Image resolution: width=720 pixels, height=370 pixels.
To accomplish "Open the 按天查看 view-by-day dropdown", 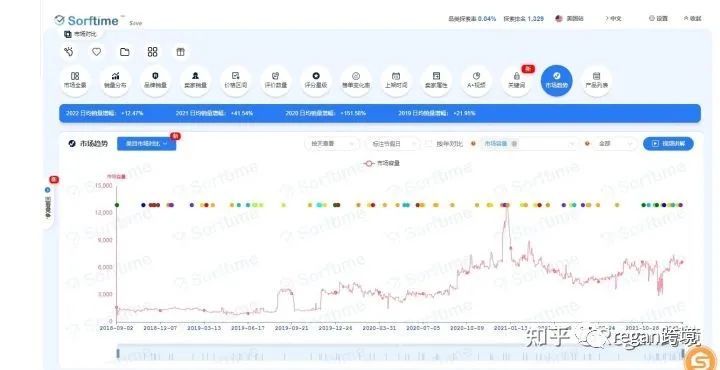I will [332, 144].
